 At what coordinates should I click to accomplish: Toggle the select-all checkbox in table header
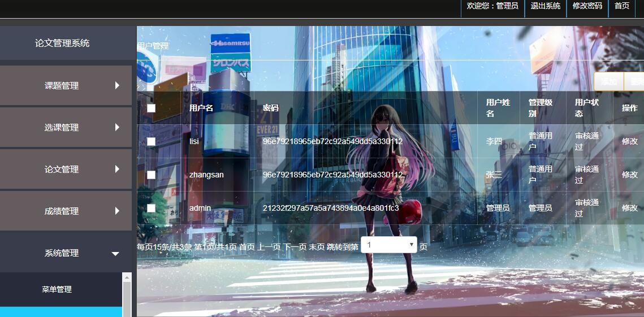151,108
